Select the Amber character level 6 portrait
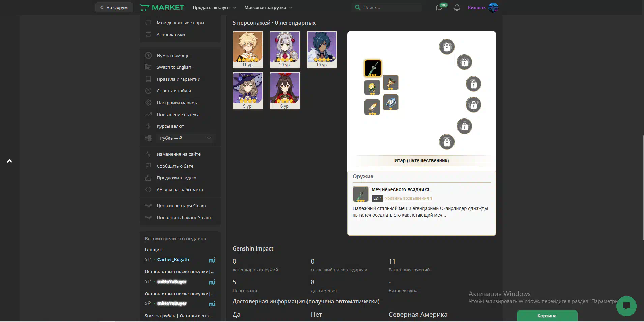Viewport: 644px width, 322px height. [x=285, y=91]
